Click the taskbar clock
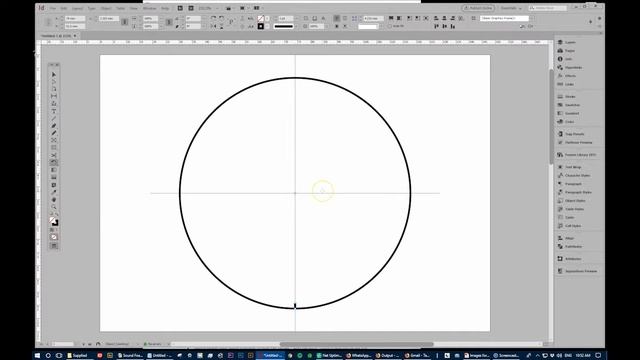640x360 pixels. [584, 356]
